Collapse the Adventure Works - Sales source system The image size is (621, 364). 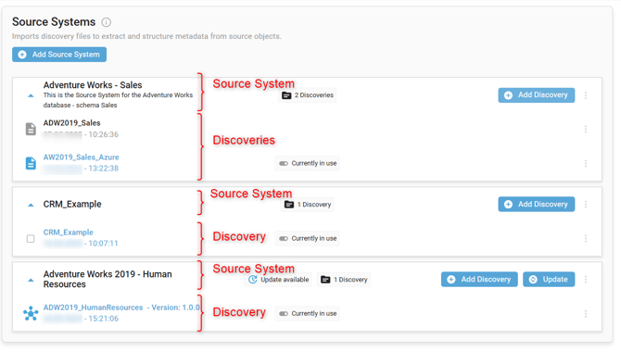[x=31, y=95]
